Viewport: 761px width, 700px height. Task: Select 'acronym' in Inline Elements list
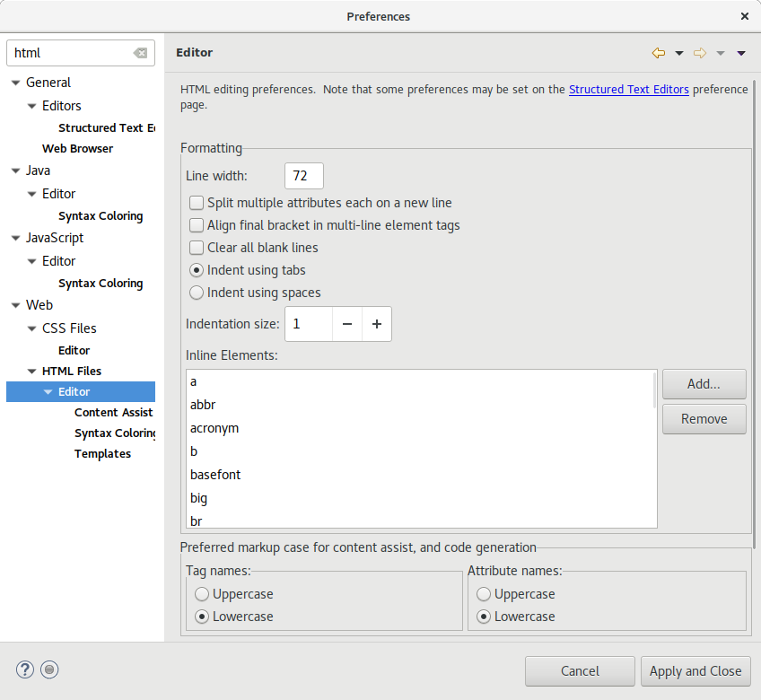tap(421, 428)
